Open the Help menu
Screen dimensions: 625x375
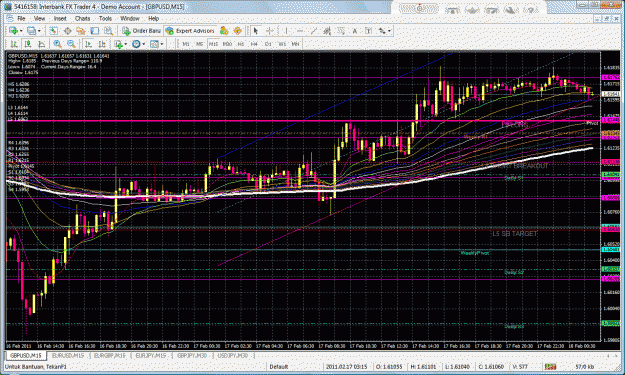153,18
